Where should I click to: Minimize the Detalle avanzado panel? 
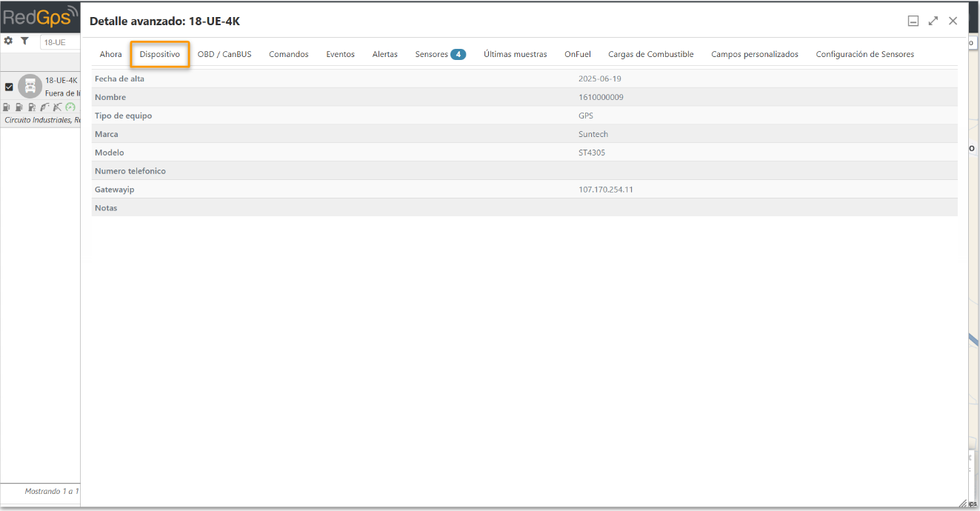point(913,21)
